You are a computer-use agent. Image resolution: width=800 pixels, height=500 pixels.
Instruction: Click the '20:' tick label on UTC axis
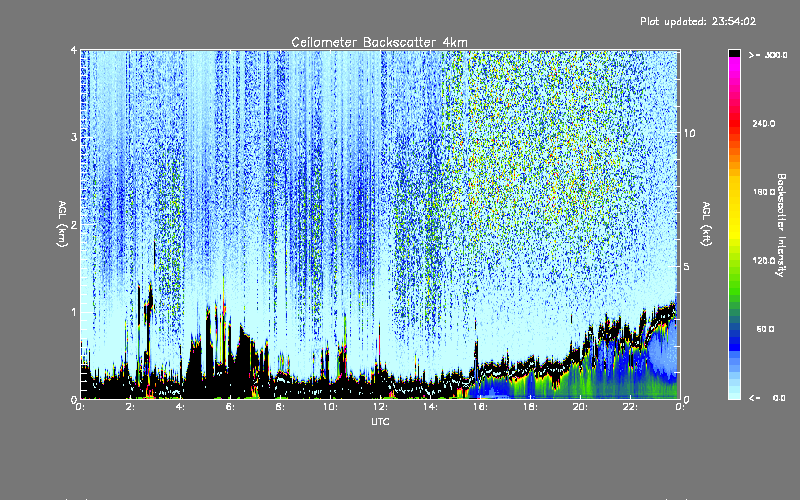click(x=580, y=407)
